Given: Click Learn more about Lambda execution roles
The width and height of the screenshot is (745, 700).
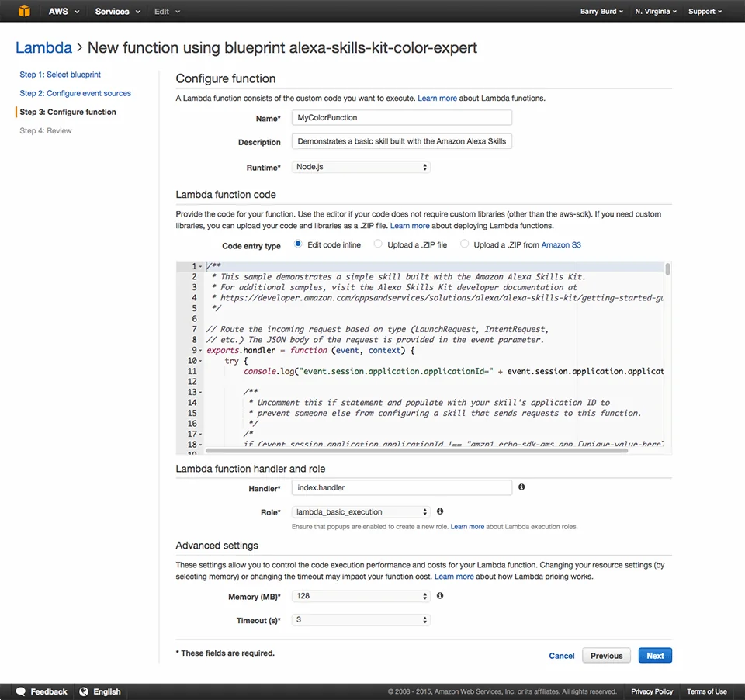Looking at the screenshot, I should click(467, 526).
